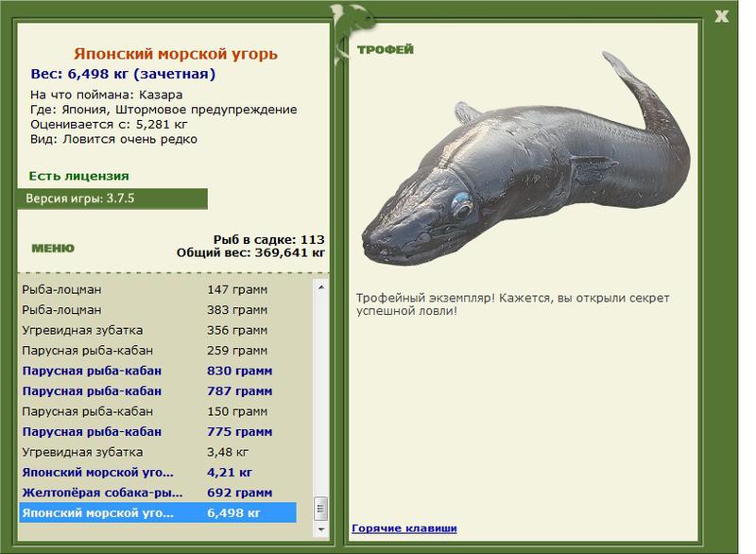Click the ТРОФЕЙ header label
The image size is (756, 554).
(x=386, y=49)
